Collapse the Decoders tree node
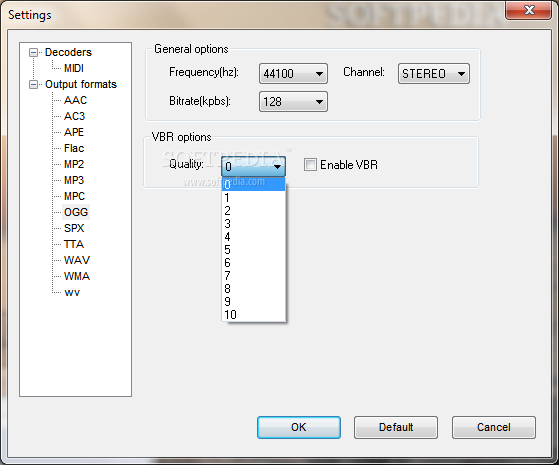The height and width of the screenshot is (465, 559). tap(33, 53)
